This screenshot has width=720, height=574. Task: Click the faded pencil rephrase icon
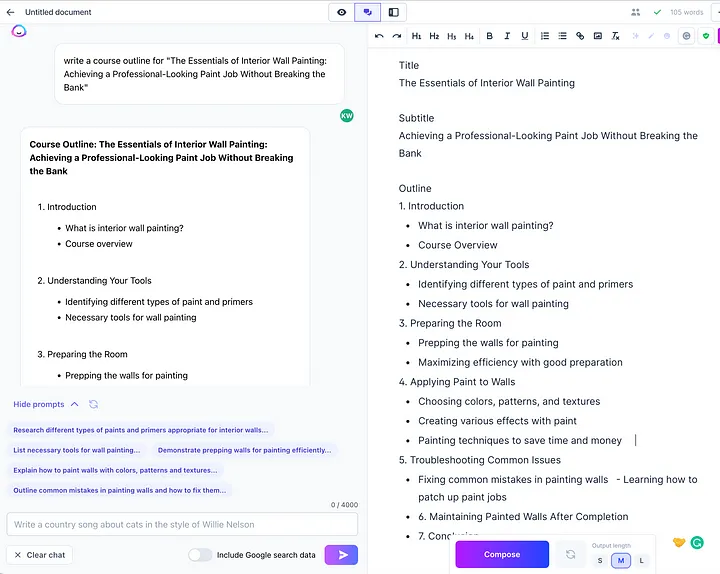coord(651,36)
